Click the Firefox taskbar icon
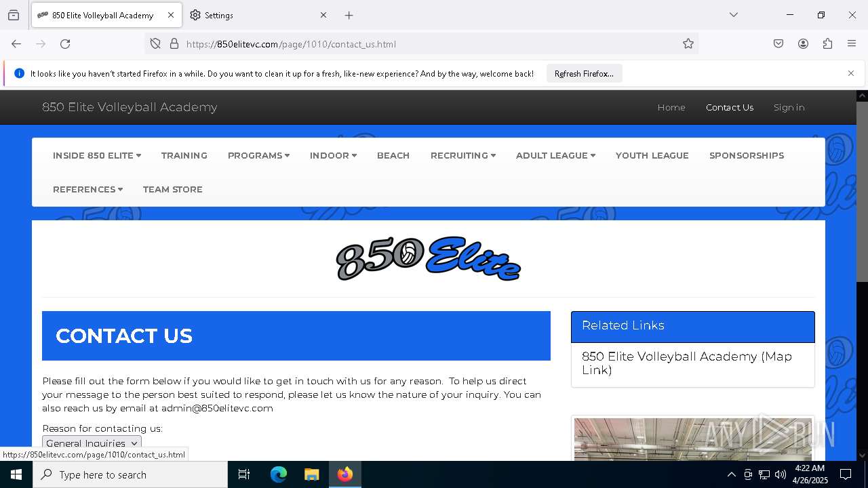The width and height of the screenshot is (868, 488). 345,474
